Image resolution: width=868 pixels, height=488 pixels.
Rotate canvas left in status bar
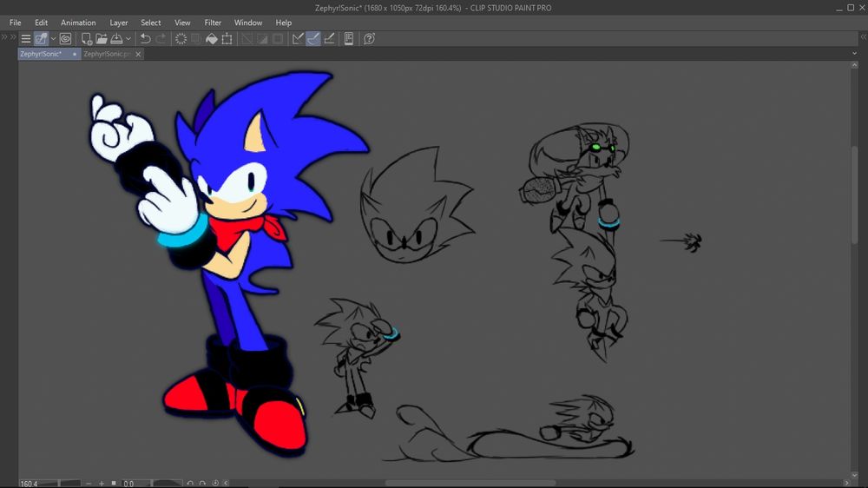(190, 484)
